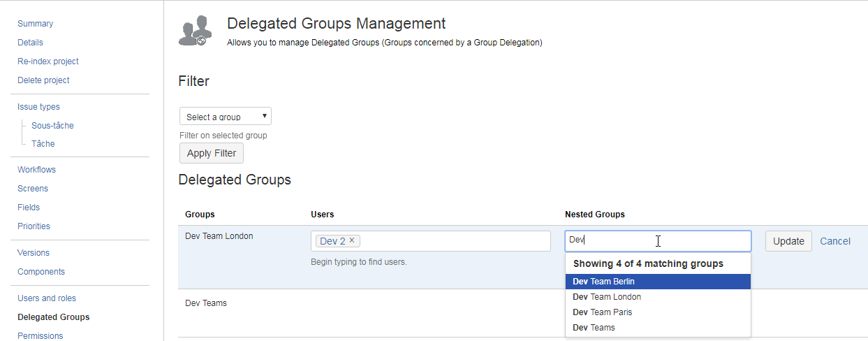The width and height of the screenshot is (868, 341).
Task: Click the Dev Teams group row
Action: click(206, 303)
